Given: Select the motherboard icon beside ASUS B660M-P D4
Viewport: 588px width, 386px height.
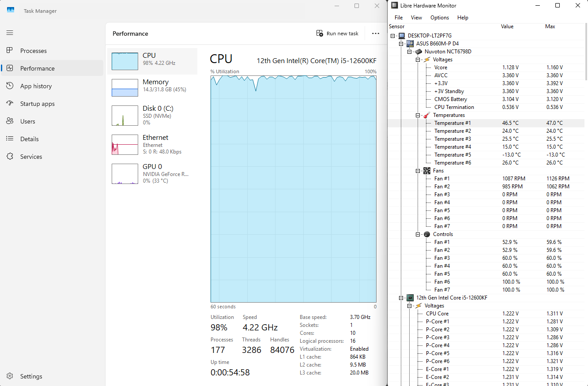Looking at the screenshot, I should tap(410, 44).
